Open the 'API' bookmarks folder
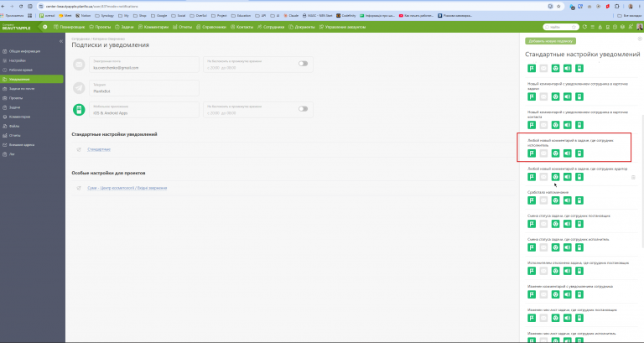The height and width of the screenshot is (343, 644). 261,16
